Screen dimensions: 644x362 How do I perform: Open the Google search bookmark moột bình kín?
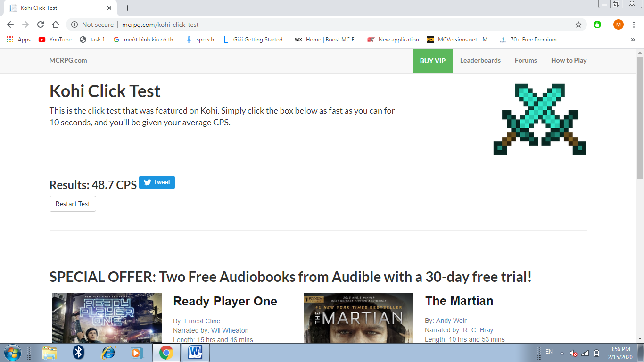(146, 40)
